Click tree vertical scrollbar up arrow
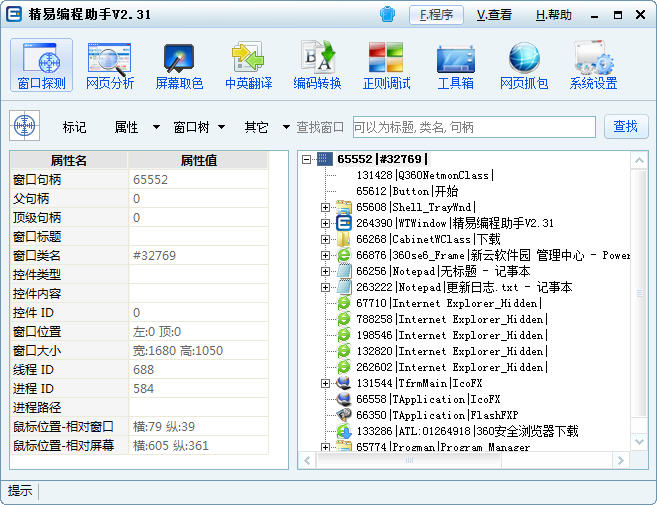 (639, 160)
